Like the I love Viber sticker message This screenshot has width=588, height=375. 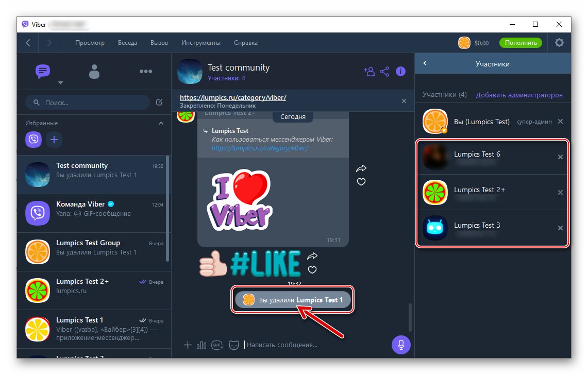pos(361,182)
